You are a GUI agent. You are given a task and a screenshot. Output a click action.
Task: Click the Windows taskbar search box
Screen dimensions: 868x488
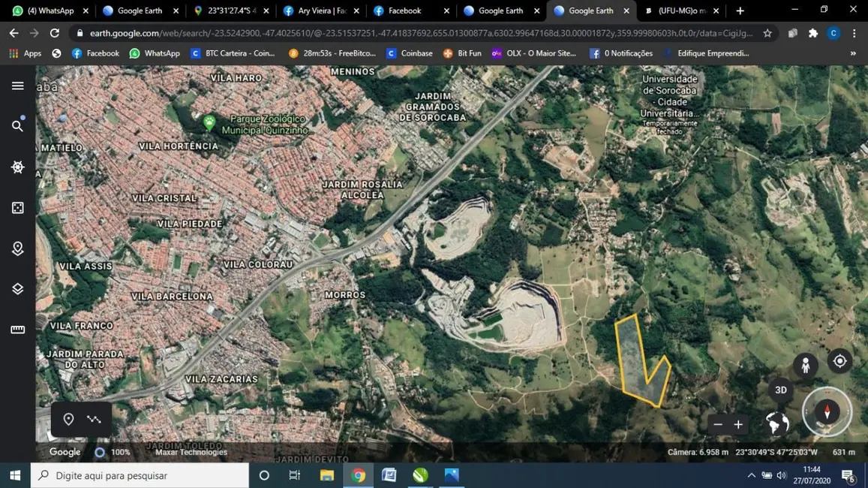(139, 475)
